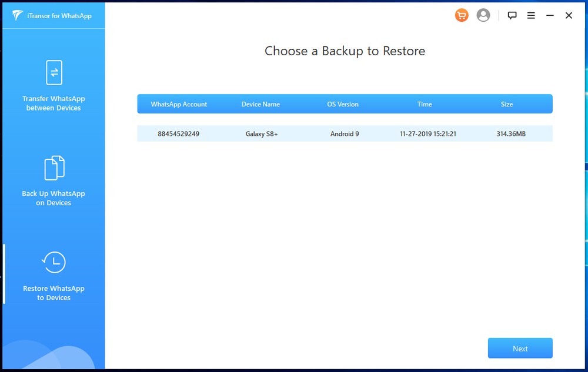Image resolution: width=588 pixels, height=372 pixels.
Task: Click the Size column header
Action: [507, 104]
